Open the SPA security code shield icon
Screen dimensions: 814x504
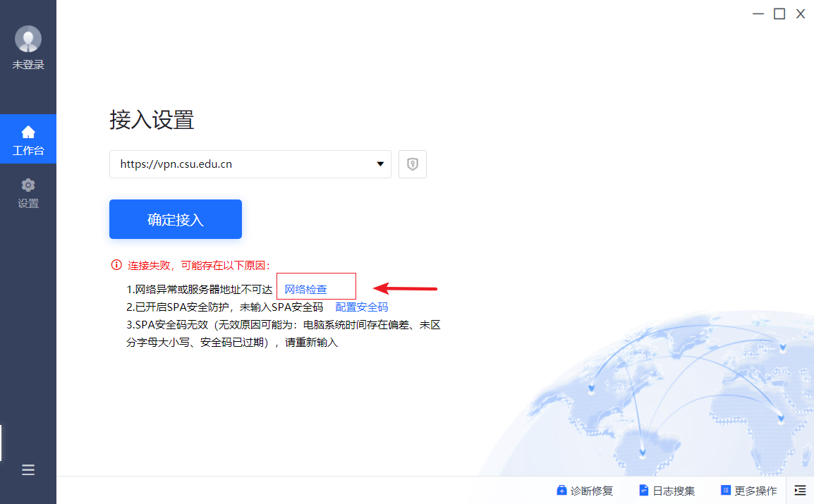(x=413, y=164)
